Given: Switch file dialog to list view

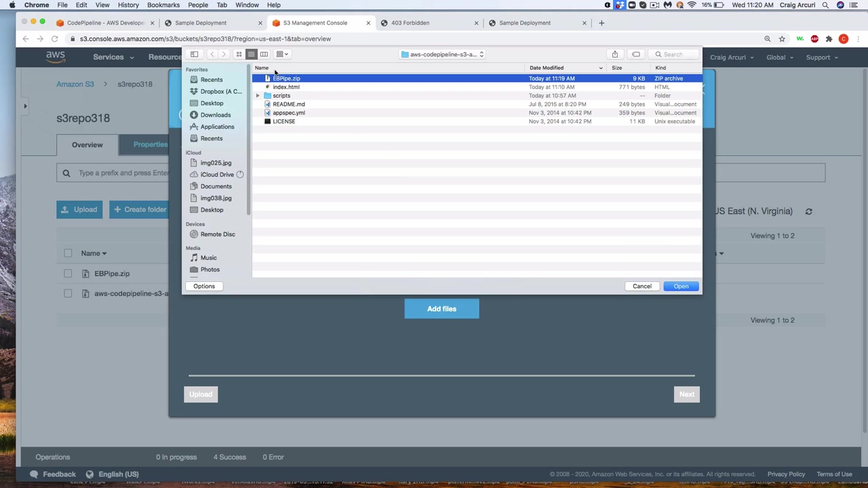Looking at the screenshot, I should click(251, 54).
